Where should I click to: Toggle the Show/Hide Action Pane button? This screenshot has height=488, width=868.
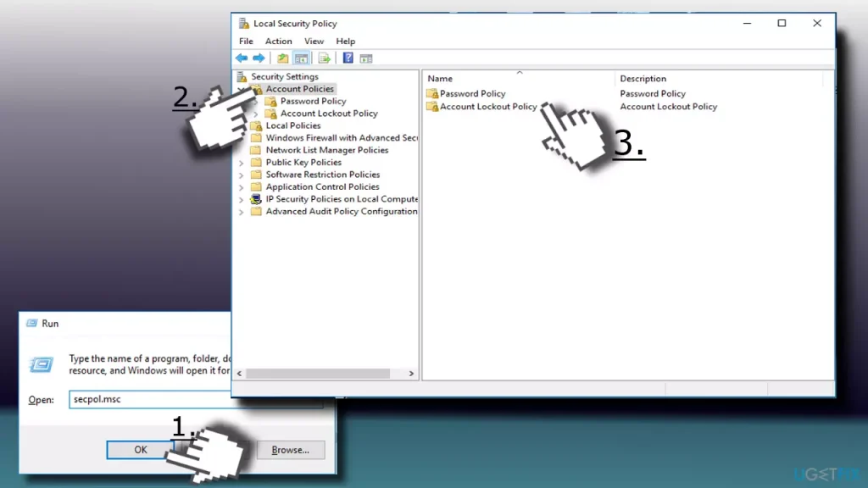pyautogui.click(x=366, y=58)
